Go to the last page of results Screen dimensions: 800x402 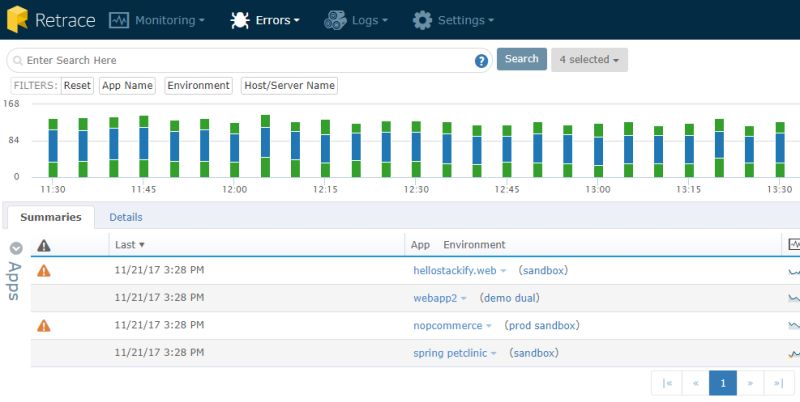[x=779, y=383]
